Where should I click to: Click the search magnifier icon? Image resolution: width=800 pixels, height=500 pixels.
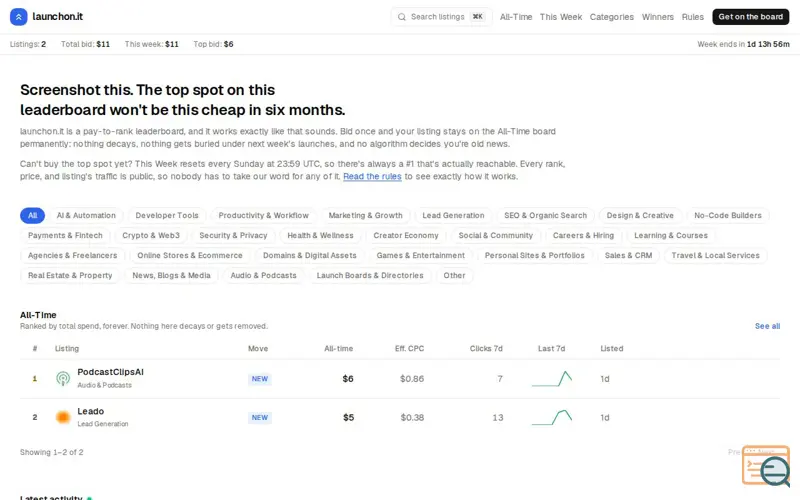[402, 17]
